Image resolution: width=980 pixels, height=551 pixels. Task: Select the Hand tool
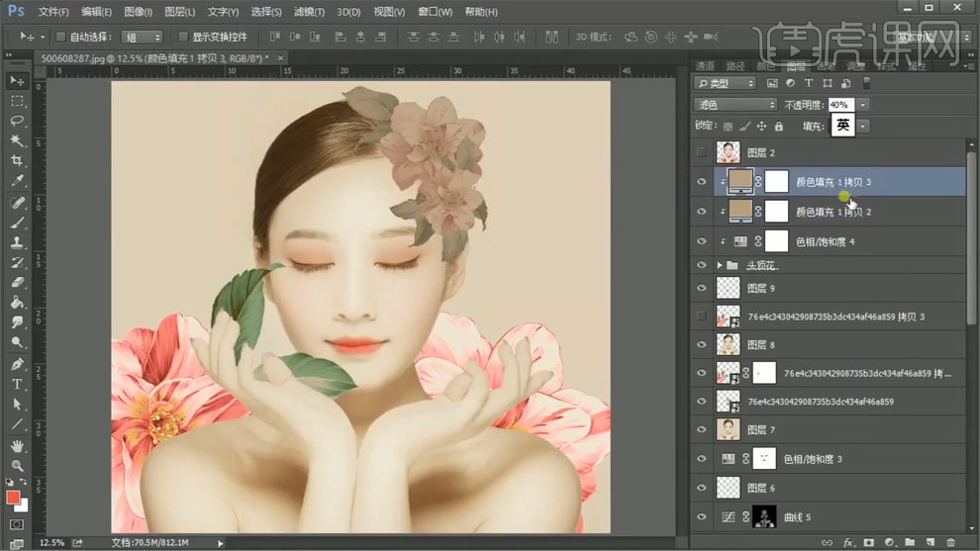pyautogui.click(x=17, y=445)
